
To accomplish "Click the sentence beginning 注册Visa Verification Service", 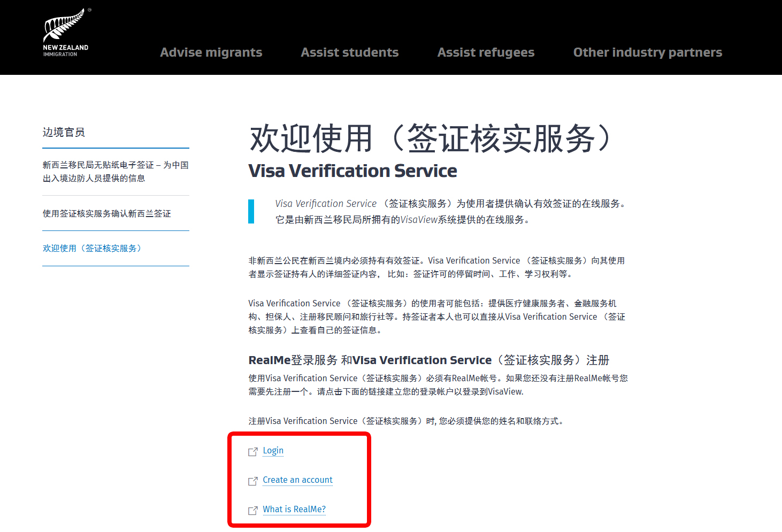I will (408, 421).
